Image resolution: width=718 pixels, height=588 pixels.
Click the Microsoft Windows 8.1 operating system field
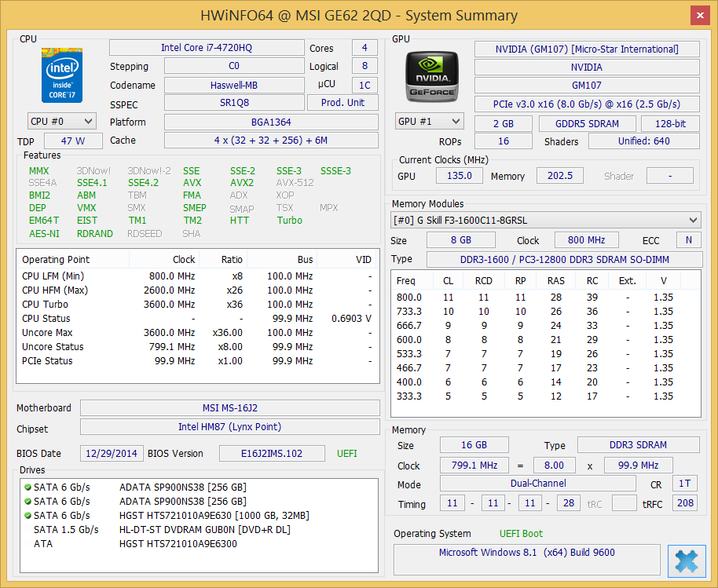(526, 559)
